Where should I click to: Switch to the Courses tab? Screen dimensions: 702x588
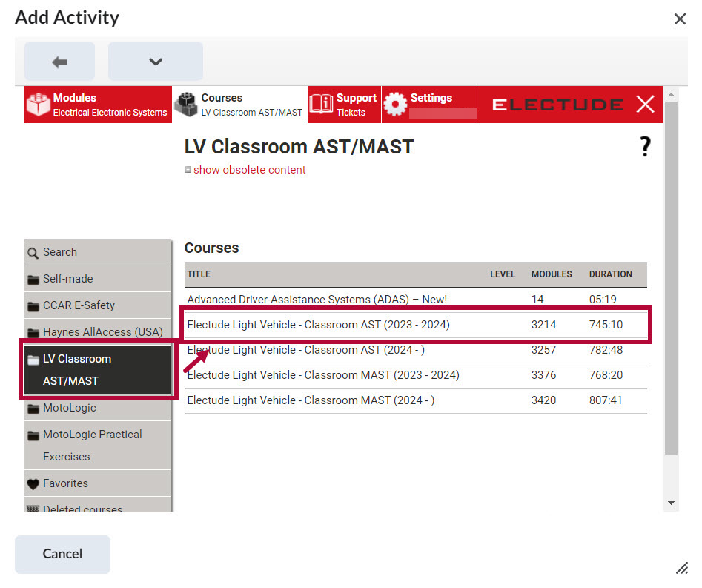pos(240,105)
